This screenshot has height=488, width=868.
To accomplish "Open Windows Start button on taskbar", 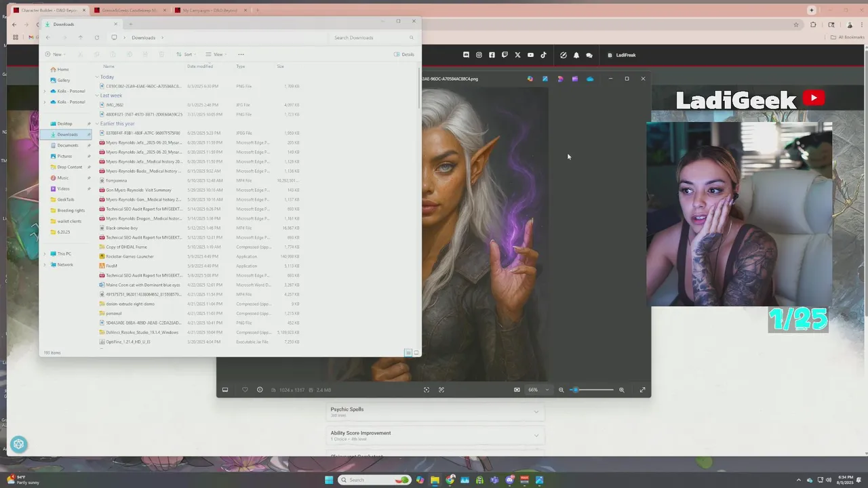I will coord(329,480).
